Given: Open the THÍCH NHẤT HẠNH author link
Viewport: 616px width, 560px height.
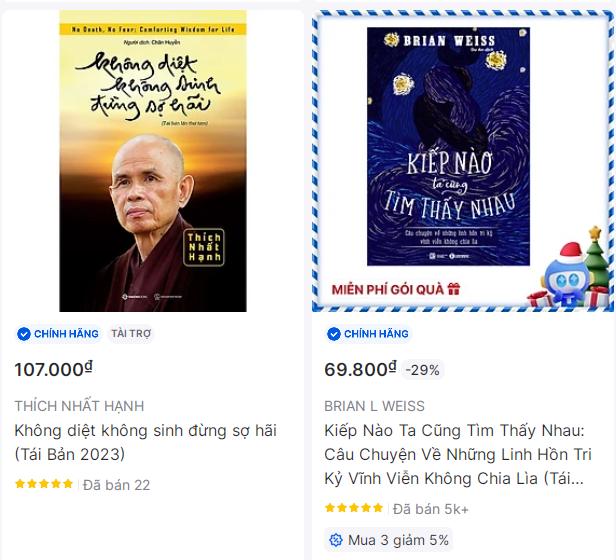Looking at the screenshot, I should (79, 406).
